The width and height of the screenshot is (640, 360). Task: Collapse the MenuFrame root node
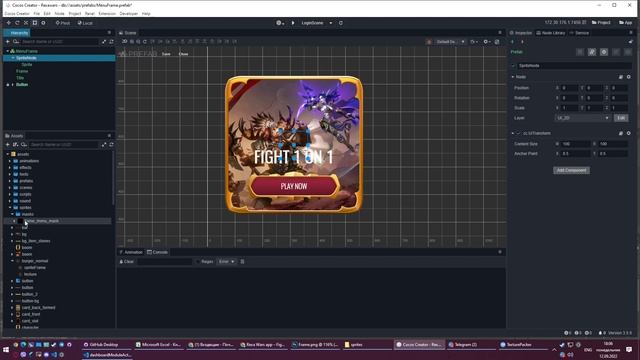[7, 51]
